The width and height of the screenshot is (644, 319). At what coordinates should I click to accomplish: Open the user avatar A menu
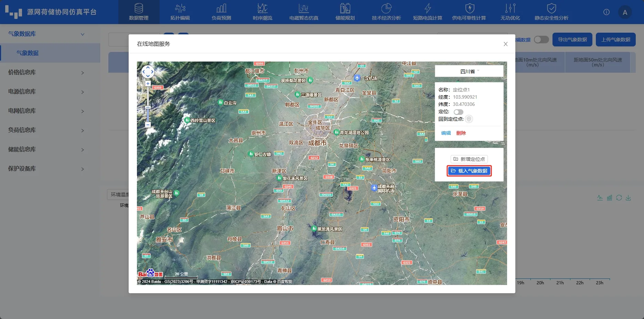[625, 12]
